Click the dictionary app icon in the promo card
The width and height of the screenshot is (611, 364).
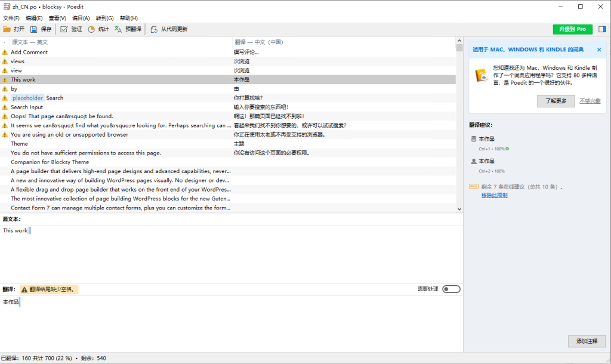(482, 75)
